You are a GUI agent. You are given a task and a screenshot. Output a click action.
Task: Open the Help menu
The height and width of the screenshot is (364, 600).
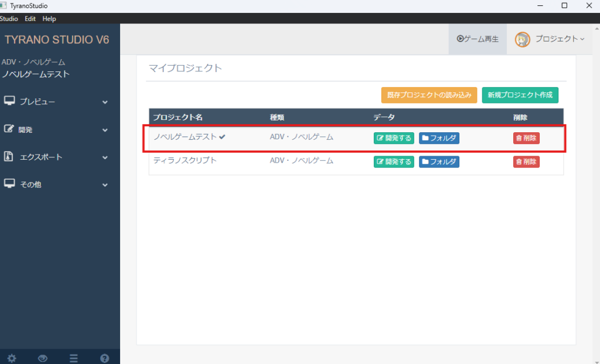pyautogui.click(x=49, y=19)
